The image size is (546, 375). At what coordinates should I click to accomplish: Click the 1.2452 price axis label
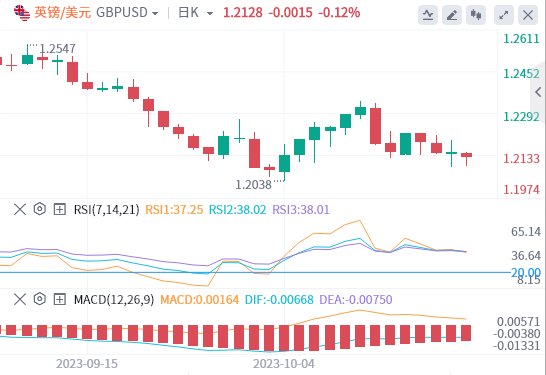(x=521, y=74)
